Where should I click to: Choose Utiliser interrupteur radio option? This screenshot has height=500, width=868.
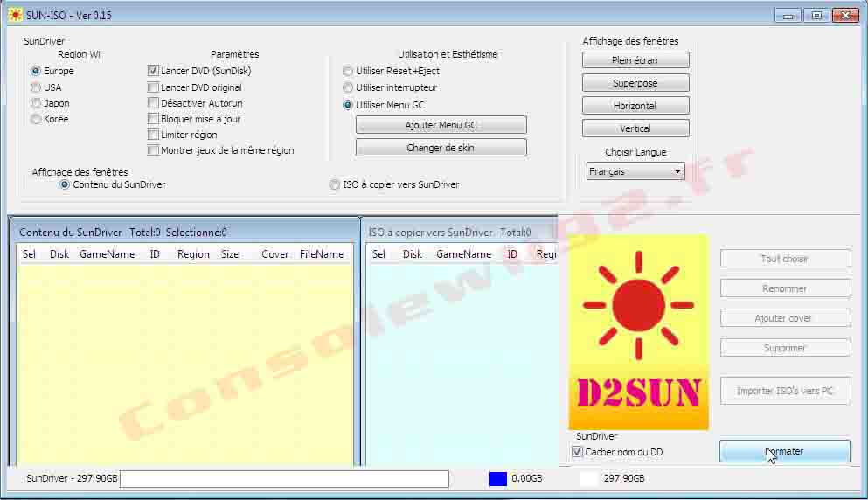(x=348, y=87)
